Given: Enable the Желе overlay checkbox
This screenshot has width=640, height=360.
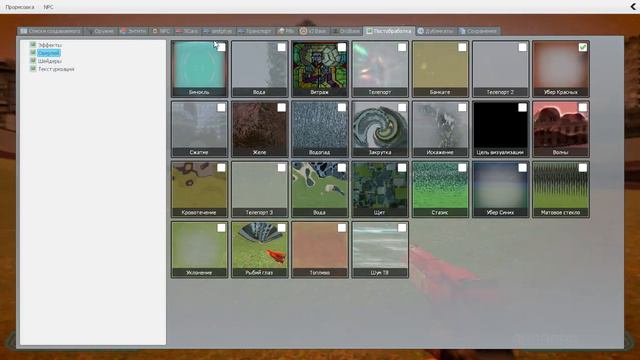Looking at the screenshot, I should tap(282, 107).
